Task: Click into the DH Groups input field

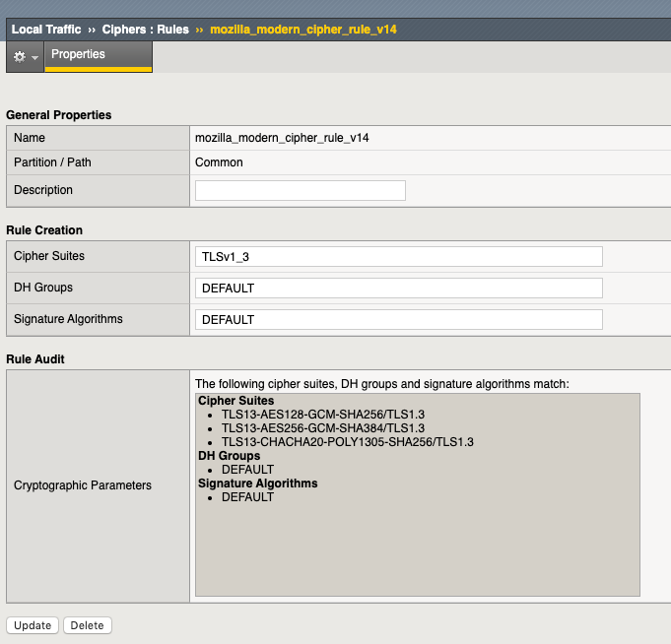Action: [399, 288]
